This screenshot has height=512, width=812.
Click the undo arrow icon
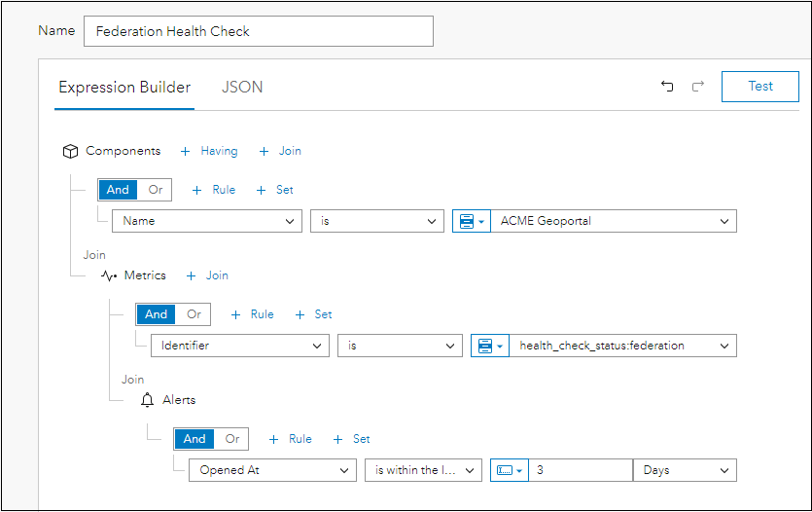pyautogui.click(x=667, y=87)
